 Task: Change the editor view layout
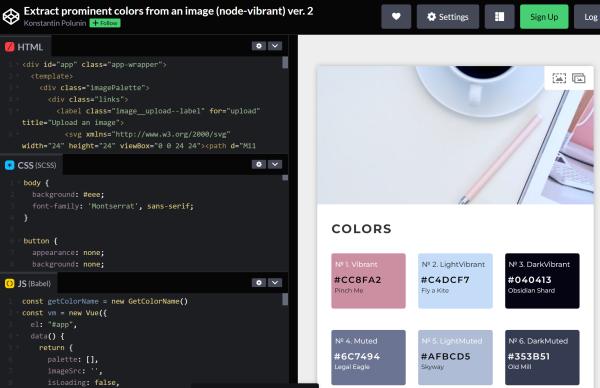coord(499,16)
